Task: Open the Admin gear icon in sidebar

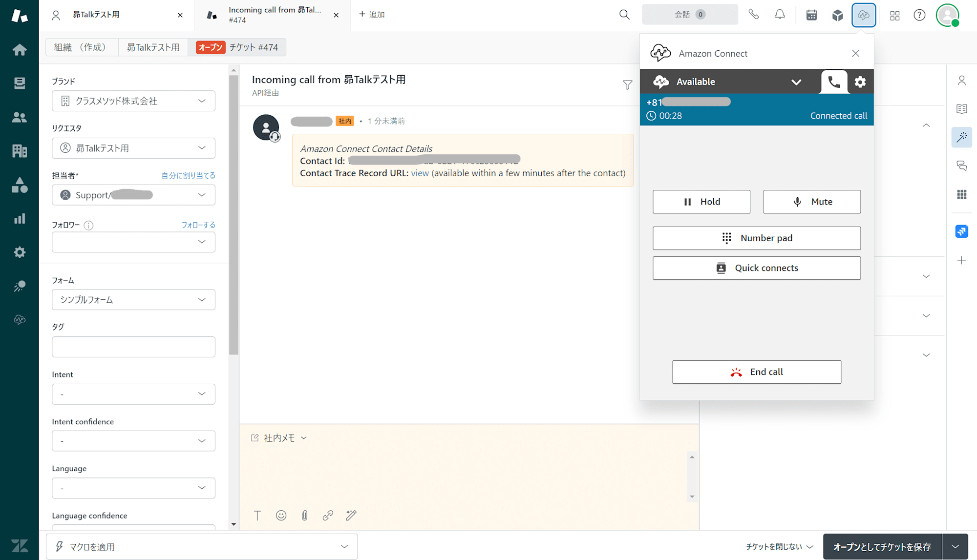Action: click(x=20, y=252)
